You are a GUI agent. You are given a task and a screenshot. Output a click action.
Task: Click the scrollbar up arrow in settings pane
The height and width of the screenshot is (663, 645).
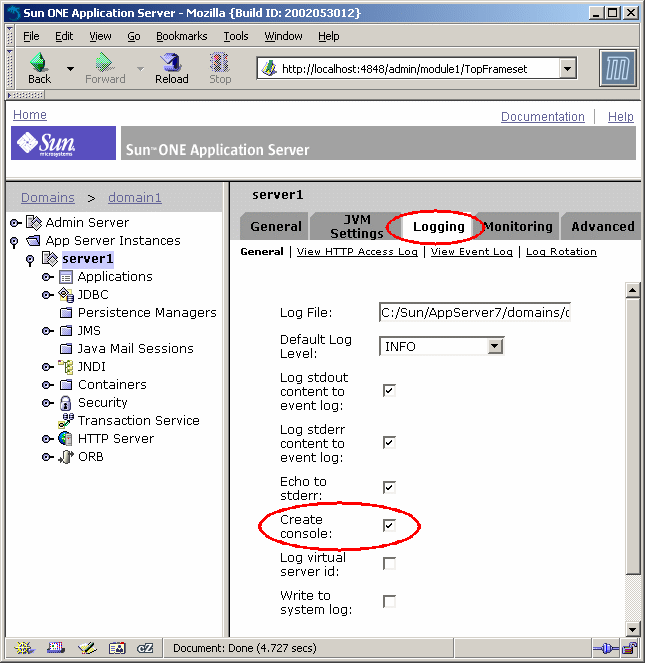coord(632,290)
